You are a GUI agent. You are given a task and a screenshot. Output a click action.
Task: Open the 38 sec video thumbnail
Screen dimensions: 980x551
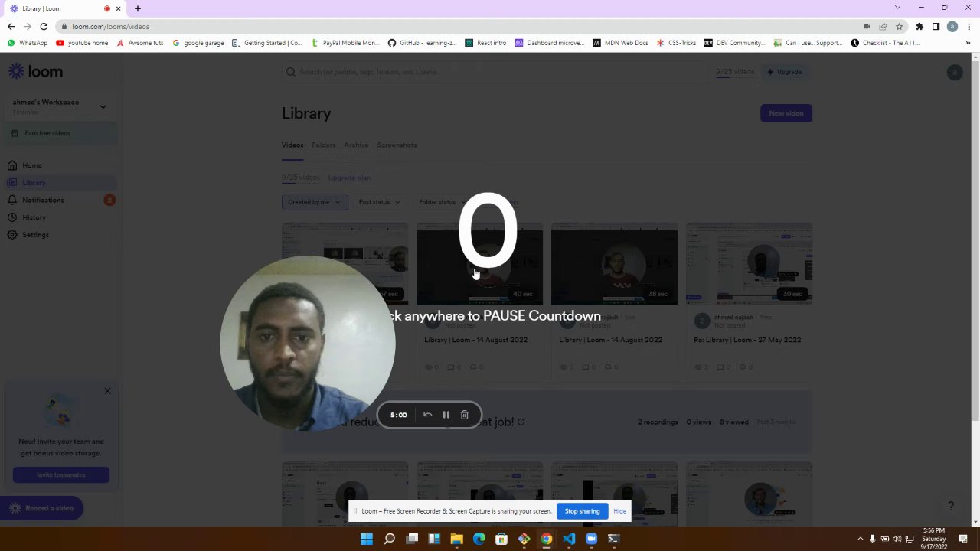614,264
